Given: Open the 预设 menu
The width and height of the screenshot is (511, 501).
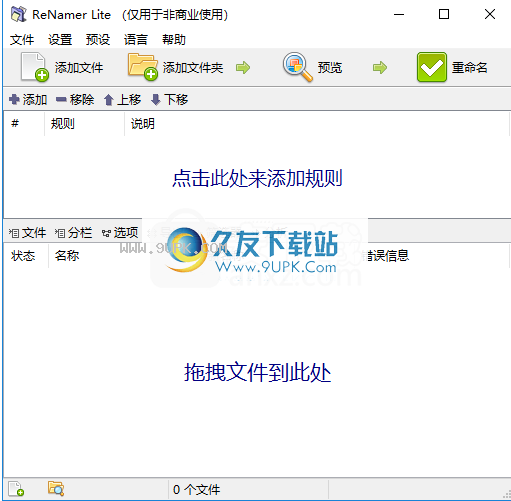Looking at the screenshot, I should pos(98,40).
